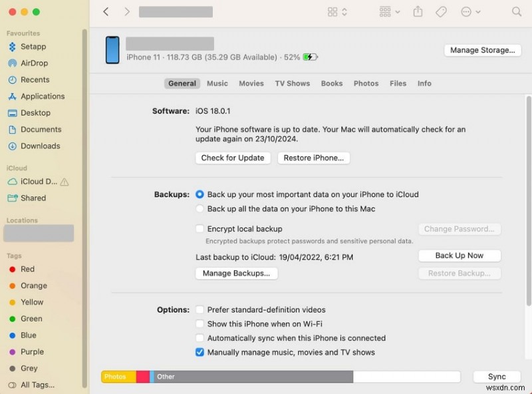This screenshot has width=532, height=394.
Task: Go back with the left chevron
Action: (x=106, y=12)
